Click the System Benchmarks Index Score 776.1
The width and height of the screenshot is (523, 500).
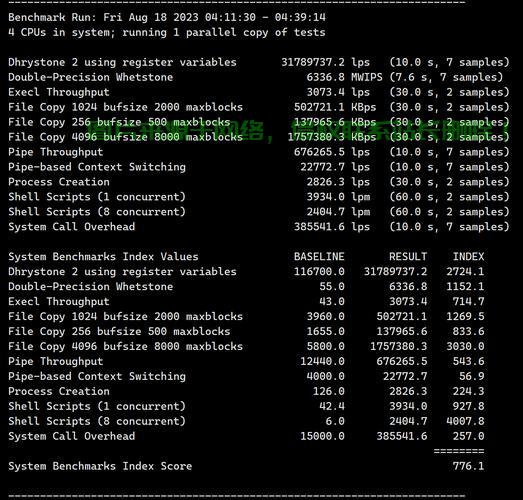(468, 466)
